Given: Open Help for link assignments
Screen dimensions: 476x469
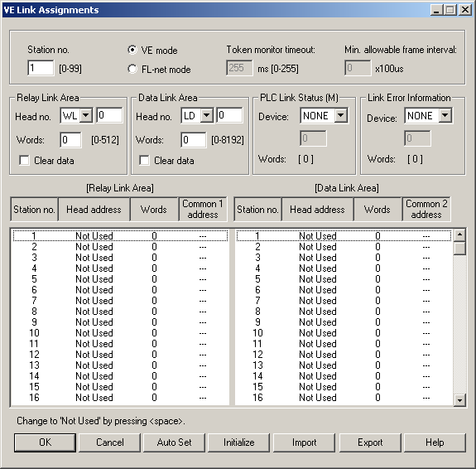Looking at the screenshot, I should point(435,442).
